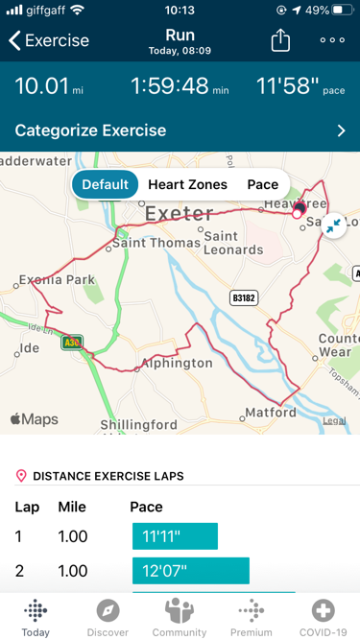
Task: Expand the Categorize Exercise chevron arrow
Action: 341,131
